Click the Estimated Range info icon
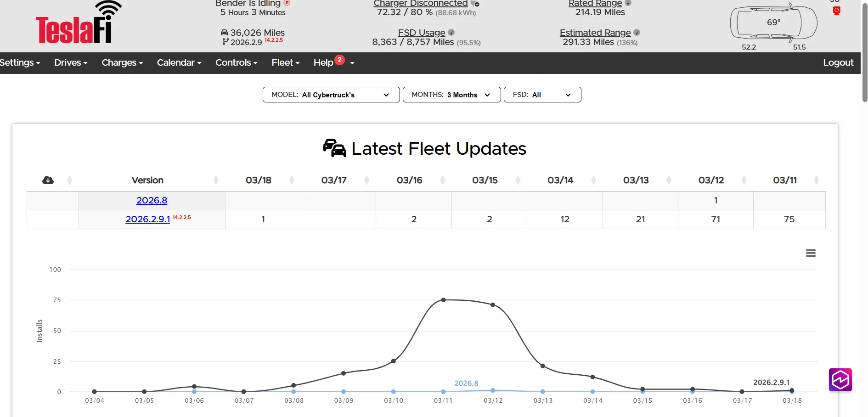This screenshot has height=417, width=868. pos(637,33)
